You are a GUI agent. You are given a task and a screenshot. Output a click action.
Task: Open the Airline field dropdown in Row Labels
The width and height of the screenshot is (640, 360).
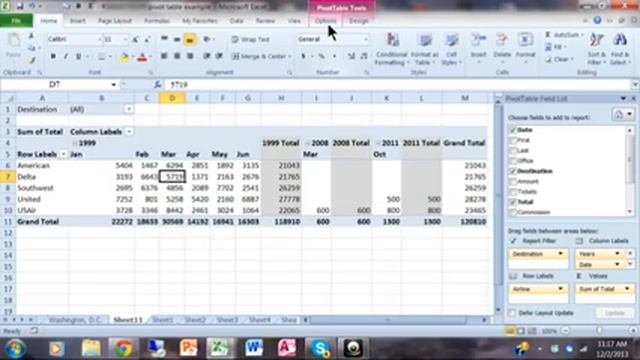(x=560, y=289)
